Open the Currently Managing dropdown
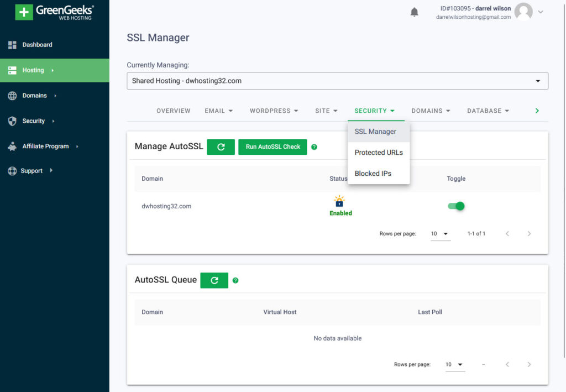This screenshot has height=392, width=566. (x=338, y=81)
